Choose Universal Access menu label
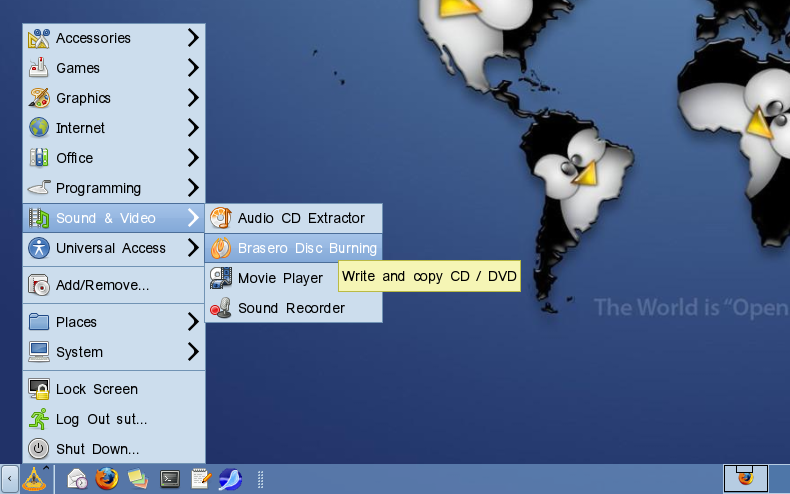The width and height of the screenshot is (790, 494). point(111,248)
